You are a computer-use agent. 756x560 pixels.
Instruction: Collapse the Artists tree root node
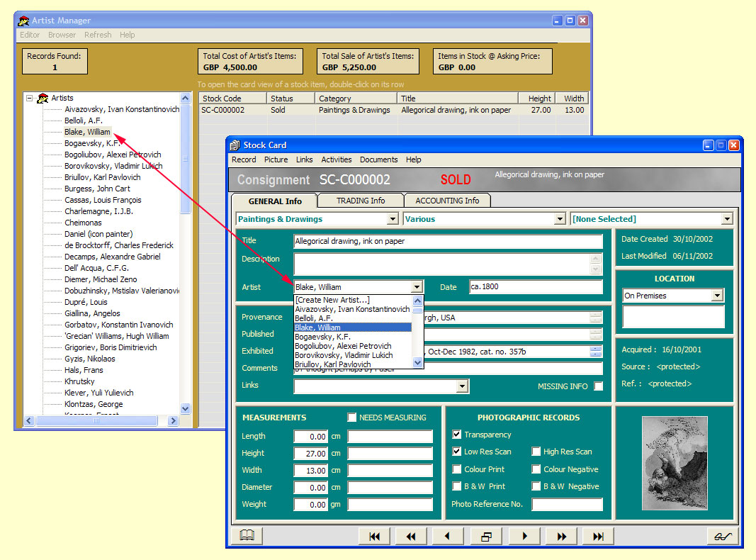pyautogui.click(x=30, y=99)
